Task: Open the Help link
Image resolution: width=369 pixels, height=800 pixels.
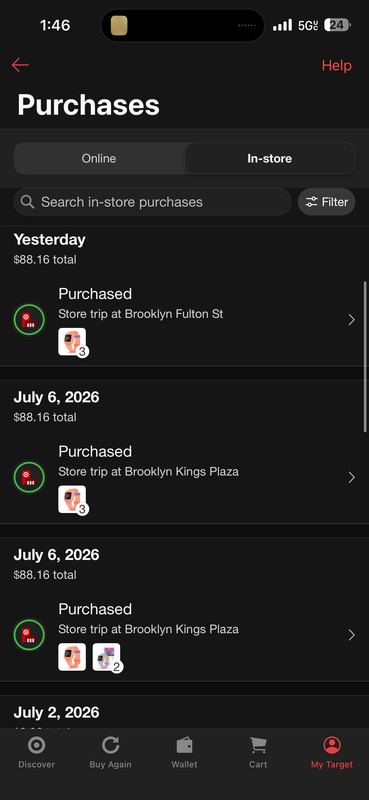Action: coord(336,65)
